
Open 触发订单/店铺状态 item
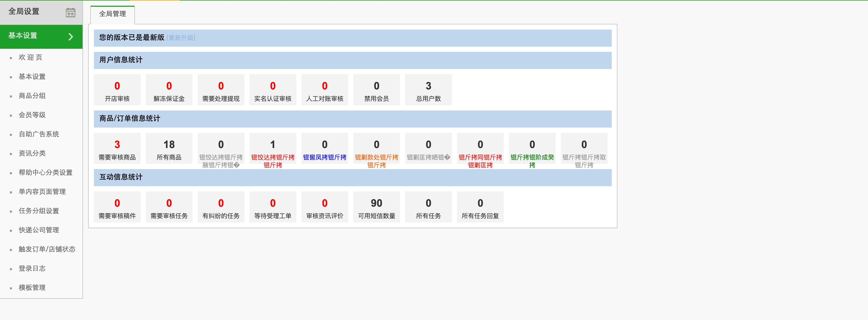pyautogui.click(x=47, y=249)
